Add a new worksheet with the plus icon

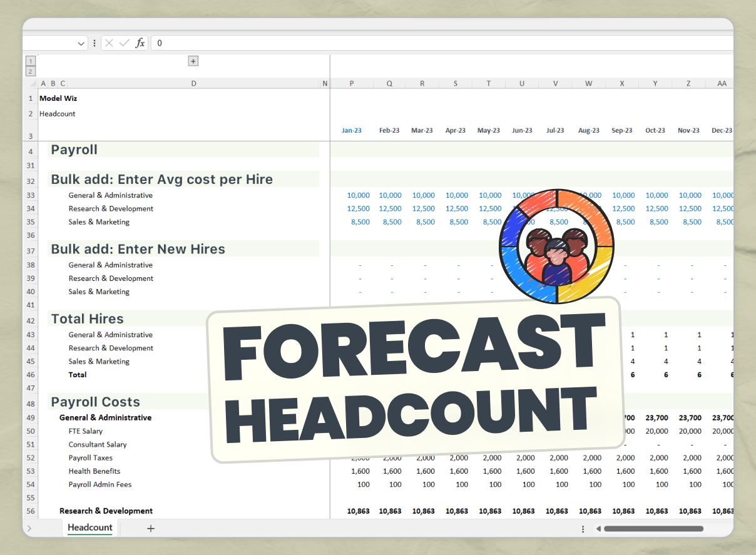pyautogui.click(x=150, y=528)
